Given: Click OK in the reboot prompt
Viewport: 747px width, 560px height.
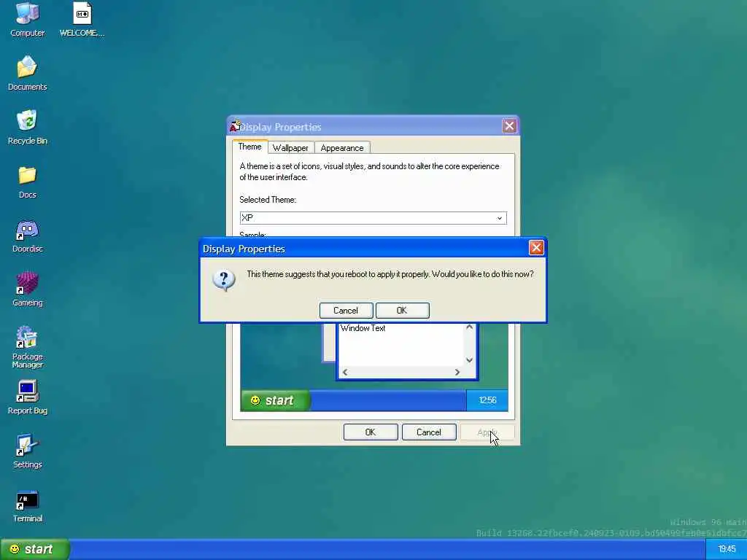Looking at the screenshot, I should click(402, 311).
